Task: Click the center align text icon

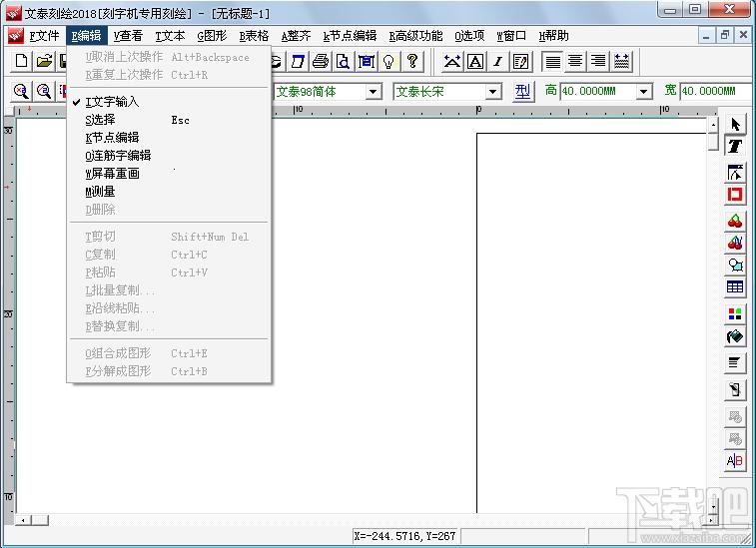Action: (x=574, y=61)
